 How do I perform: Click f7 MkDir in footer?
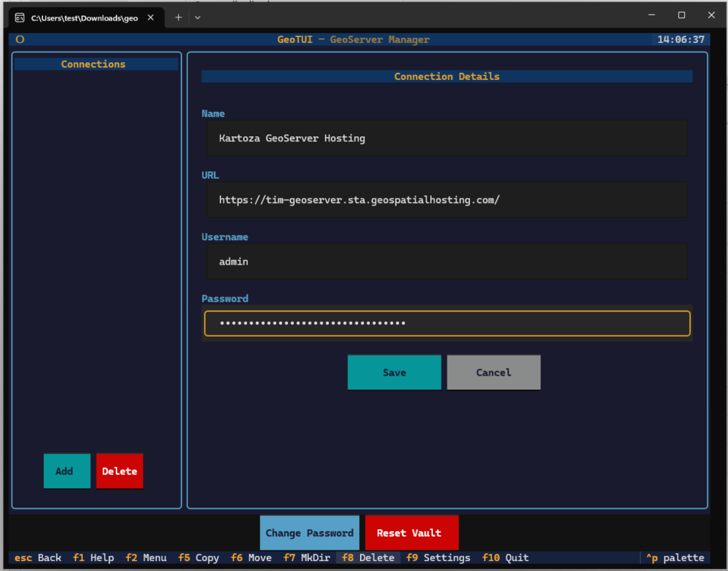click(306, 558)
